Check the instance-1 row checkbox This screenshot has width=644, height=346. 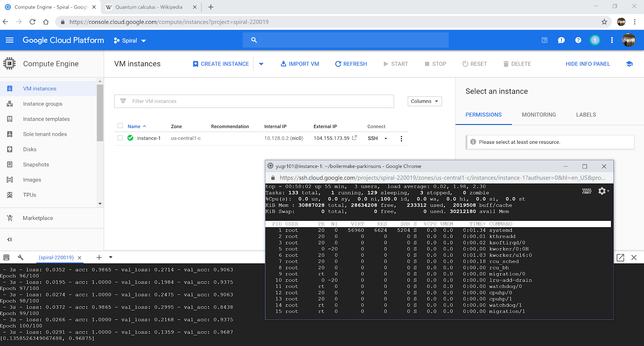(x=120, y=138)
